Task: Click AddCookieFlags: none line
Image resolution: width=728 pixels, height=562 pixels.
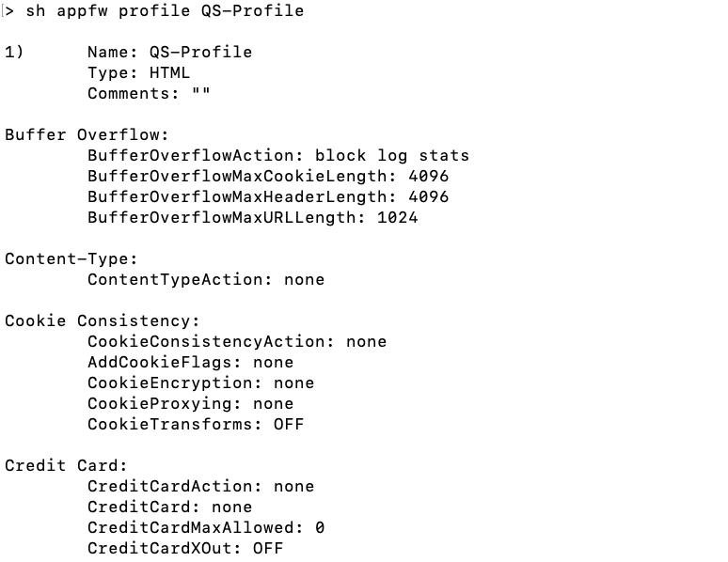Action: pyautogui.click(x=191, y=362)
